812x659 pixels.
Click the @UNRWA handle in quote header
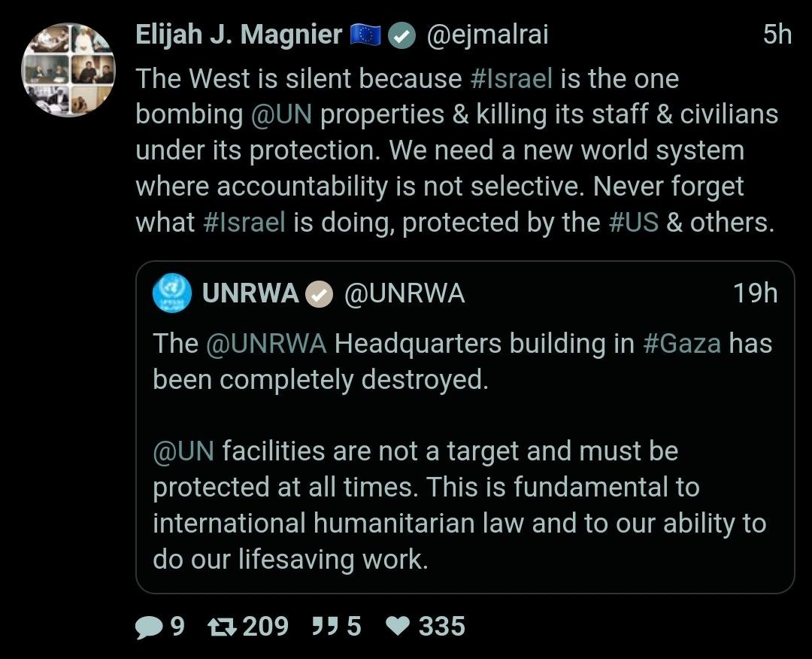(404, 293)
